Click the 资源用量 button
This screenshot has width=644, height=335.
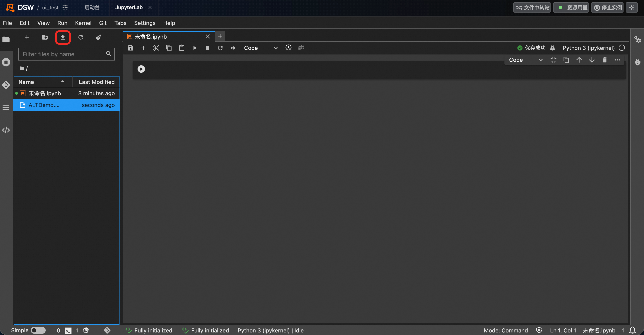point(571,7)
